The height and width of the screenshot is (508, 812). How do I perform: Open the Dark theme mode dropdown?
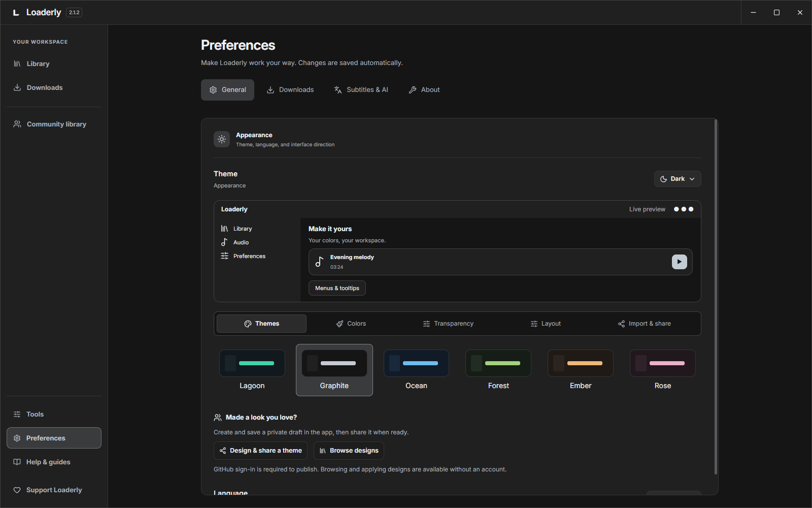[678, 179]
